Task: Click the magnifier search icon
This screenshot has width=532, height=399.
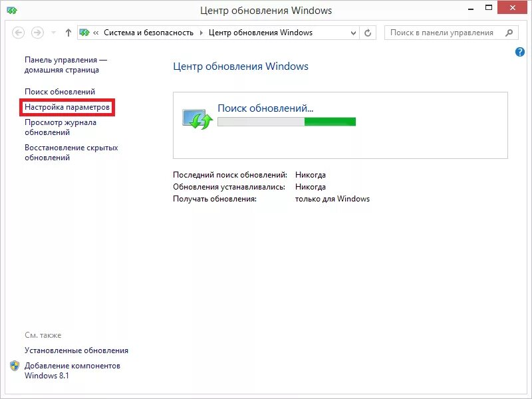Action: pos(509,33)
